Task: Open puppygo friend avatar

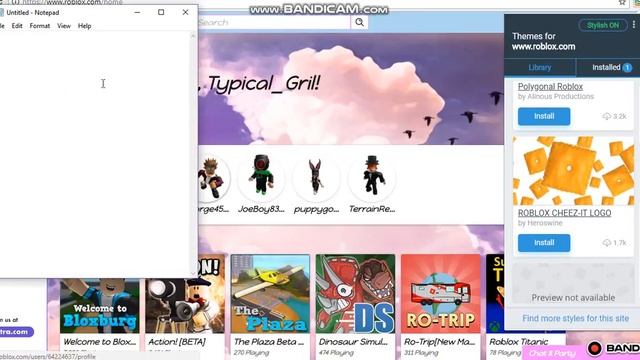Action: click(x=316, y=178)
